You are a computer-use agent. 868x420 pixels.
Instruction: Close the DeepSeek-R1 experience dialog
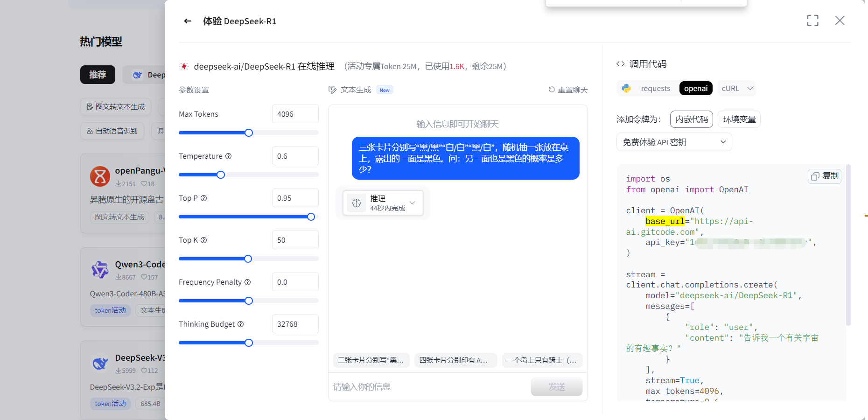(x=840, y=21)
